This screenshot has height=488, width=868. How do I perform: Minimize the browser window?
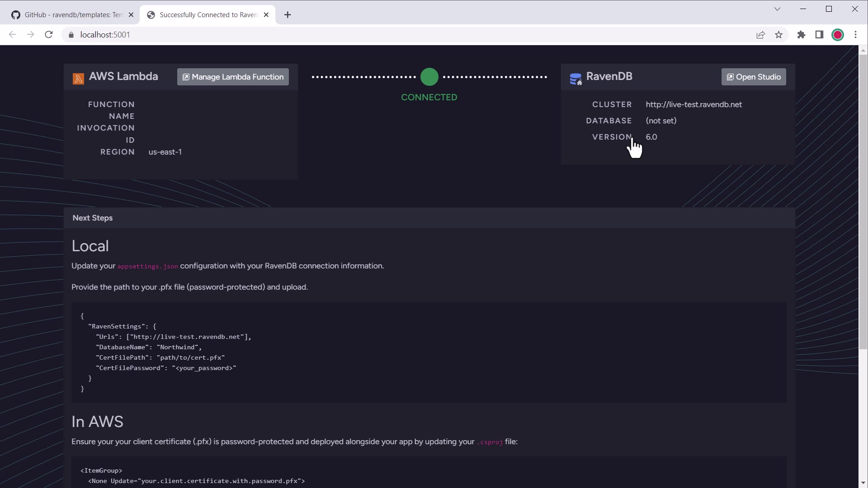[803, 9]
